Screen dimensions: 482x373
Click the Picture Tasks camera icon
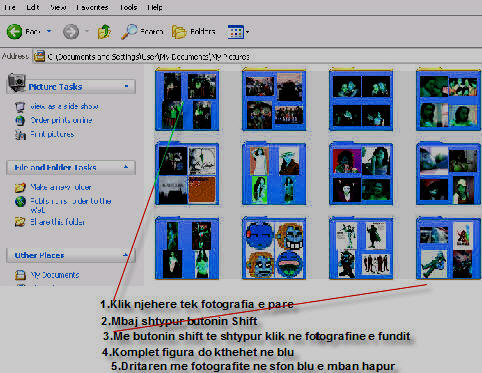[16, 82]
